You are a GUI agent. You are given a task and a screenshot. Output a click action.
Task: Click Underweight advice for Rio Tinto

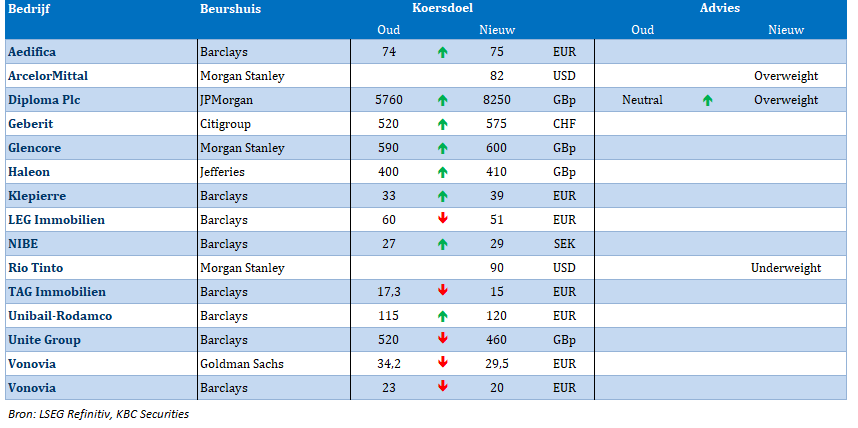tap(786, 268)
